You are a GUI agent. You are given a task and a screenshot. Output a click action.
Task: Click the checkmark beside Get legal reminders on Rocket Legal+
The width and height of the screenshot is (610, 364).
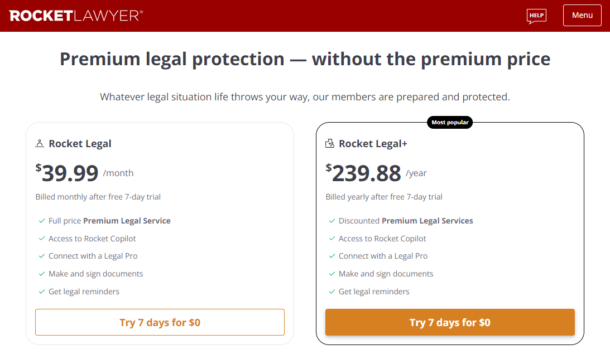click(332, 291)
